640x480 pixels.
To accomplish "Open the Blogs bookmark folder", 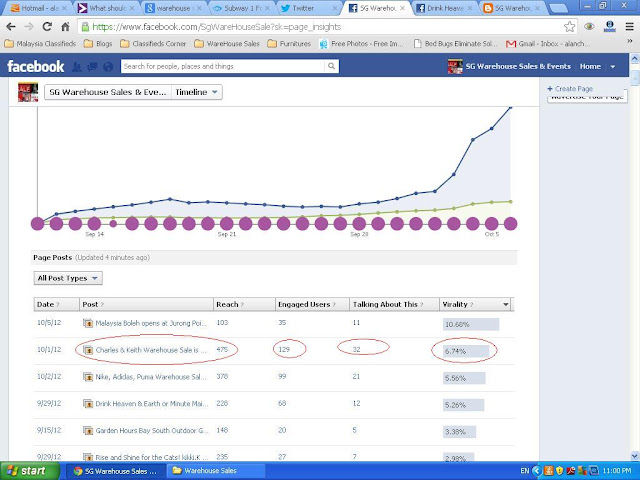I will 98,44.
